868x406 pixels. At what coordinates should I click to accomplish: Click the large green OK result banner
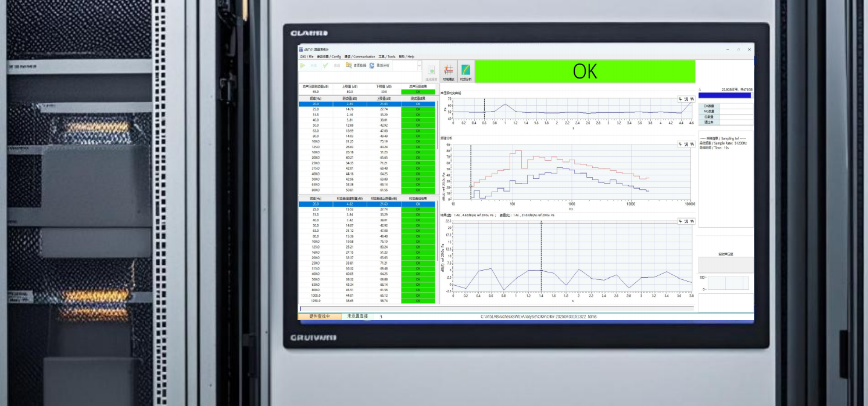point(585,72)
